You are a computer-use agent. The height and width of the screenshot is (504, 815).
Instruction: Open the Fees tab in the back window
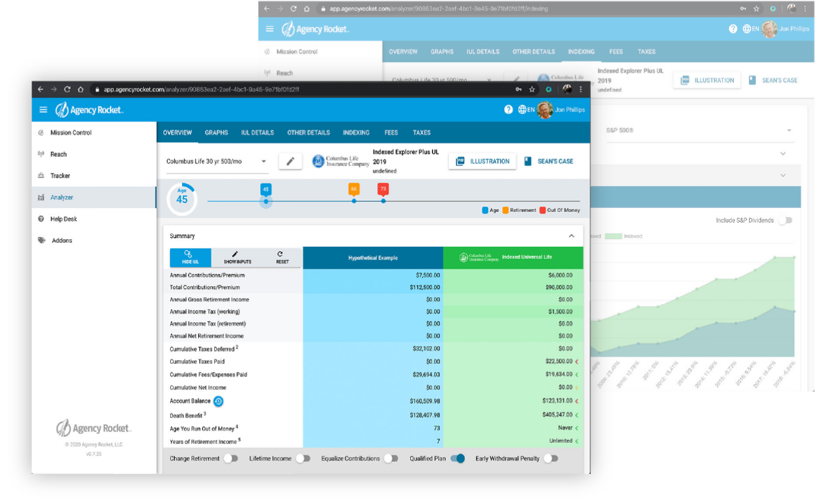coord(616,51)
